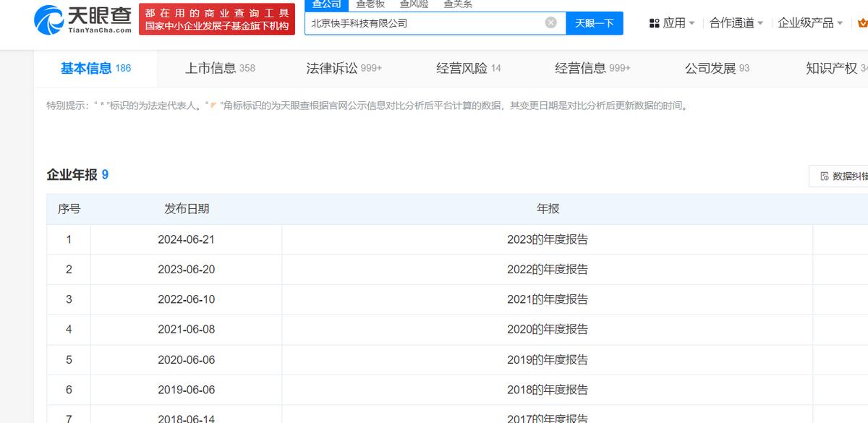Select the 2018的年度报告 row text
Image resolution: width=868 pixels, height=423 pixels.
coord(548,389)
